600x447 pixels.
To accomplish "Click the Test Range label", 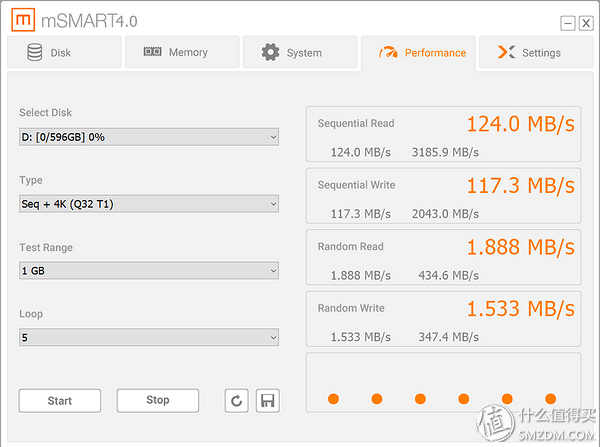I will (46, 248).
